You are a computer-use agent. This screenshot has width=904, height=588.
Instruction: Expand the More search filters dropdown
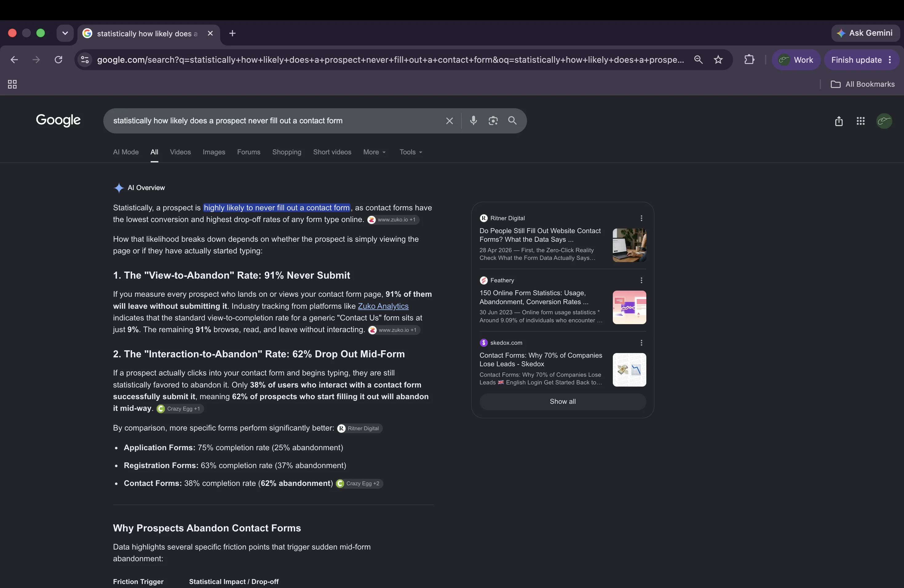pyautogui.click(x=375, y=152)
